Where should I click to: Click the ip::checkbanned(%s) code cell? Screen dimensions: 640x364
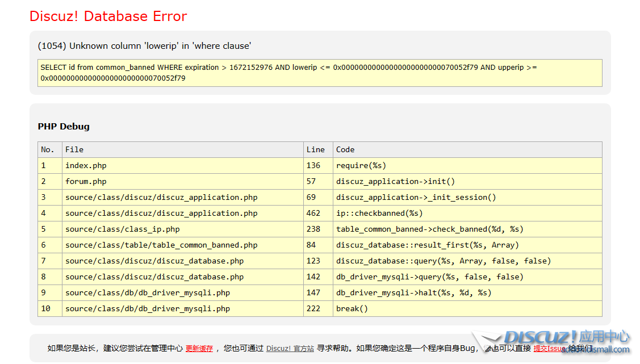pos(379,214)
